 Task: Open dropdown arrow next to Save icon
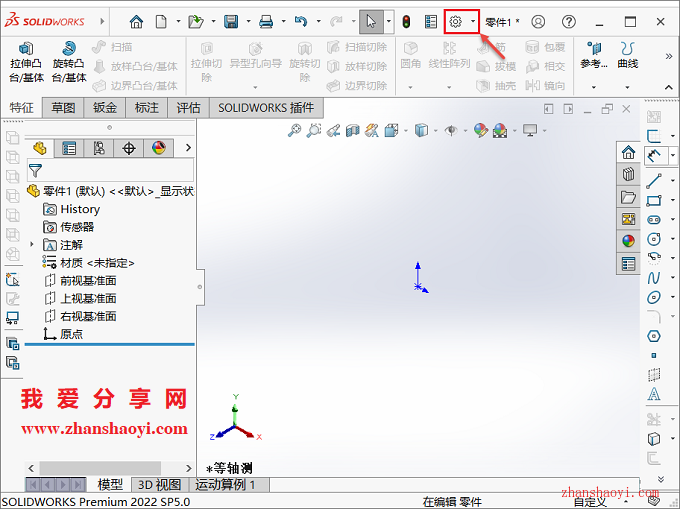click(x=248, y=21)
